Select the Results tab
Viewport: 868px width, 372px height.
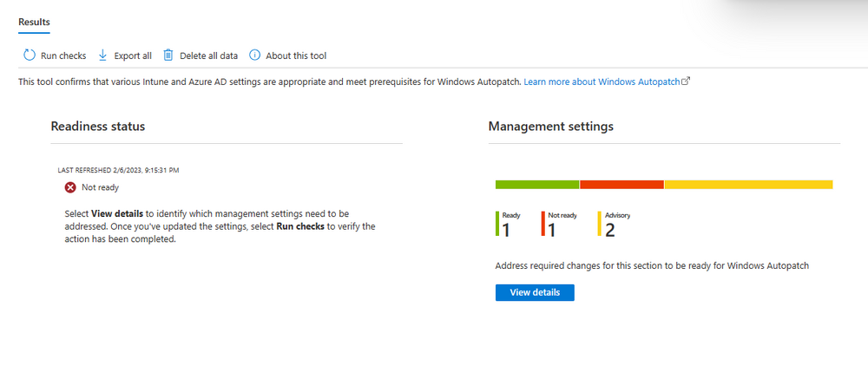(34, 22)
